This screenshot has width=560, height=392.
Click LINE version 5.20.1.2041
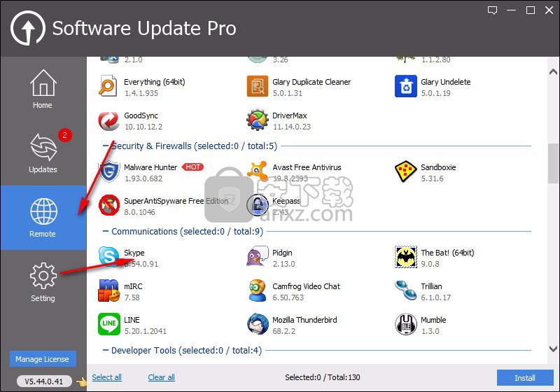(x=145, y=331)
